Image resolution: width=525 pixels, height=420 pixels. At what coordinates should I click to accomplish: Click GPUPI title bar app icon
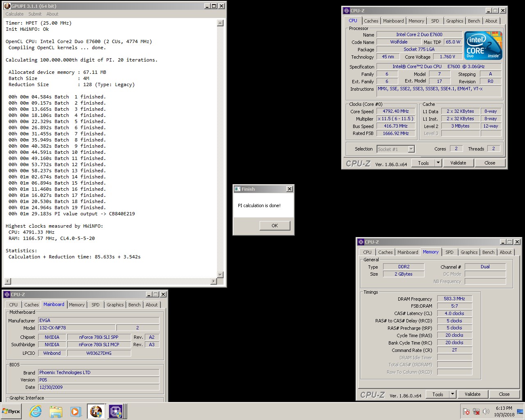pyautogui.click(x=7, y=6)
